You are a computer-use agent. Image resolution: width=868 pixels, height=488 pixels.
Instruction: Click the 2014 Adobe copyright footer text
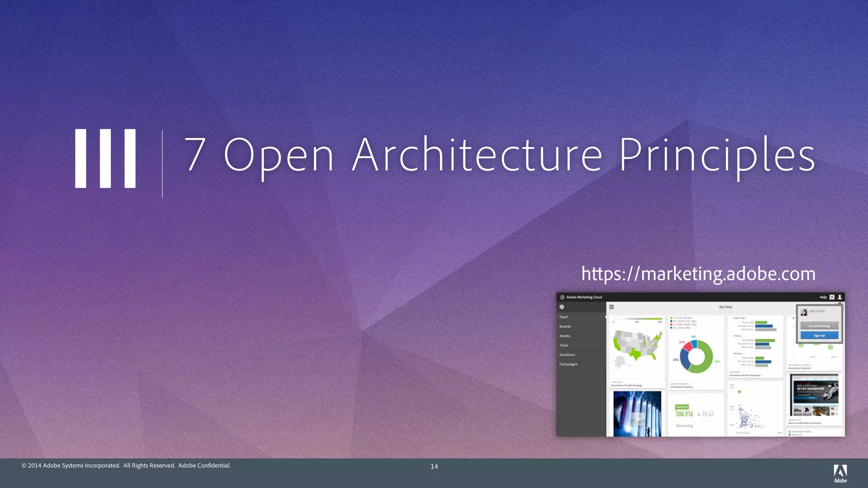[126, 466]
